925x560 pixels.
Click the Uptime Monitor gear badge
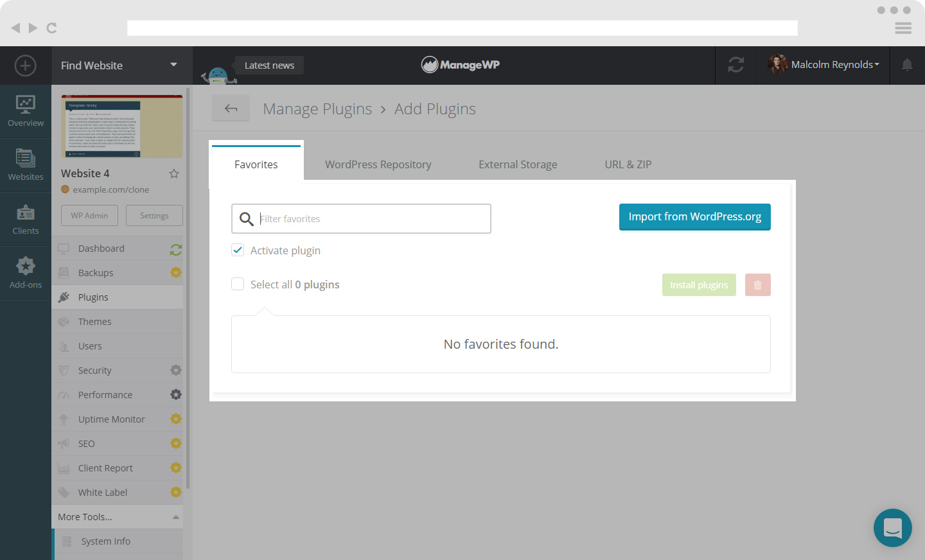pos(176,419)
